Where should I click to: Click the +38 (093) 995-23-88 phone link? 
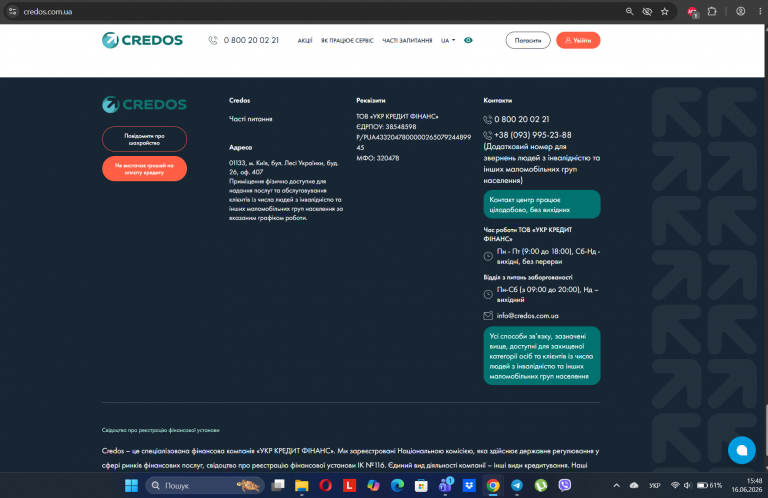[532, 135]
